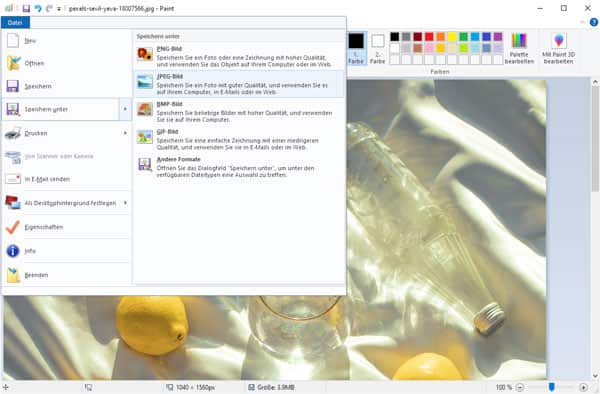Click the Beenden exit icon
Viewport: 600px width, 394px height.
tap(13, 275)
